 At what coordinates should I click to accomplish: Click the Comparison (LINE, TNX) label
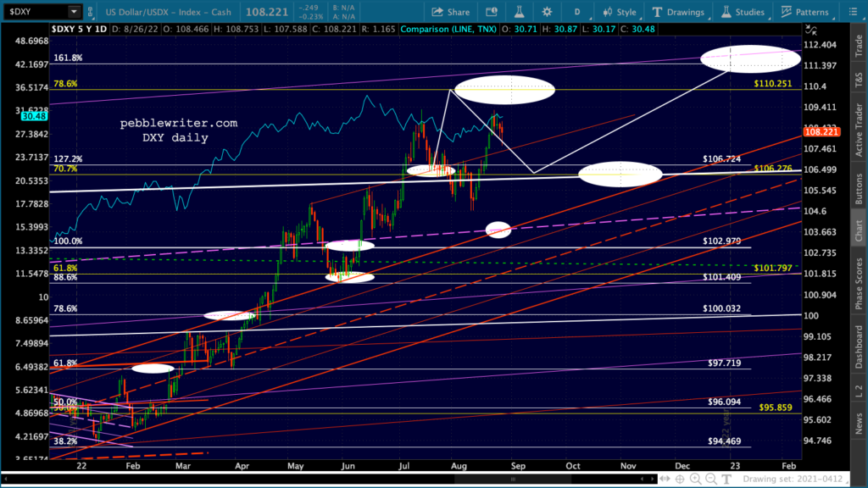coord(448,29)
